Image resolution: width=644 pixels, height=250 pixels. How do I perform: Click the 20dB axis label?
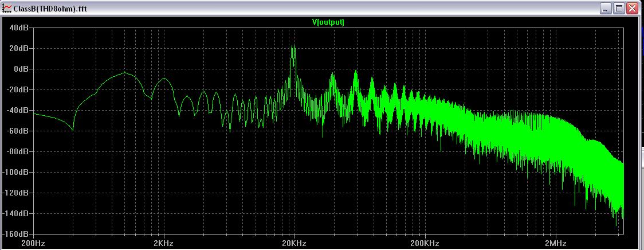18,48
